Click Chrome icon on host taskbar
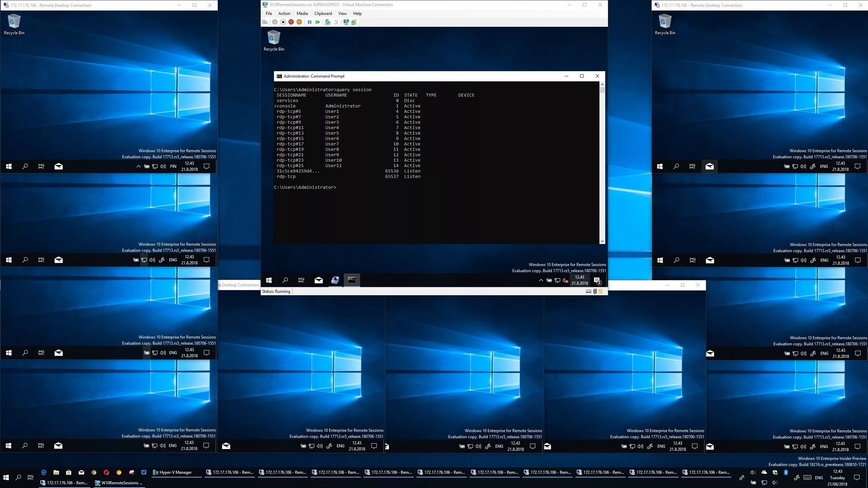This screenshot has height=488, width=868. (94, 472)
